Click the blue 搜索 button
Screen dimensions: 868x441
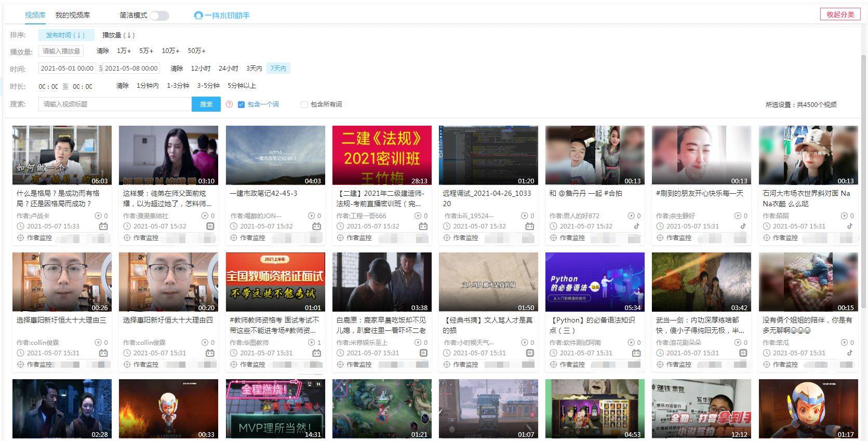(x=206, y=104)
